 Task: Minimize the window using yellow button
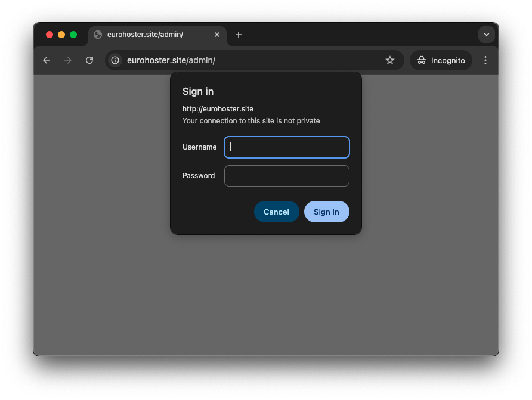tap(61, 35)
